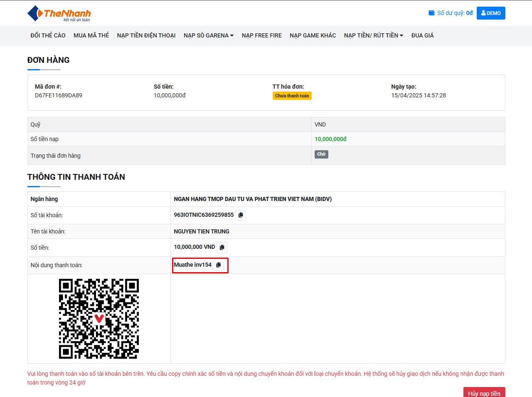532x397 pixels.
Task: Click the wallet icon beside Số dư quỹ
Action: point(431,13)
